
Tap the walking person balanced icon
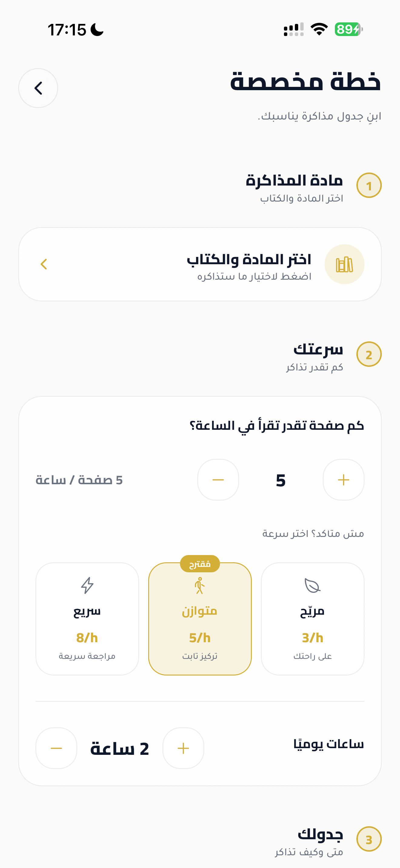(x=200, y=585)
